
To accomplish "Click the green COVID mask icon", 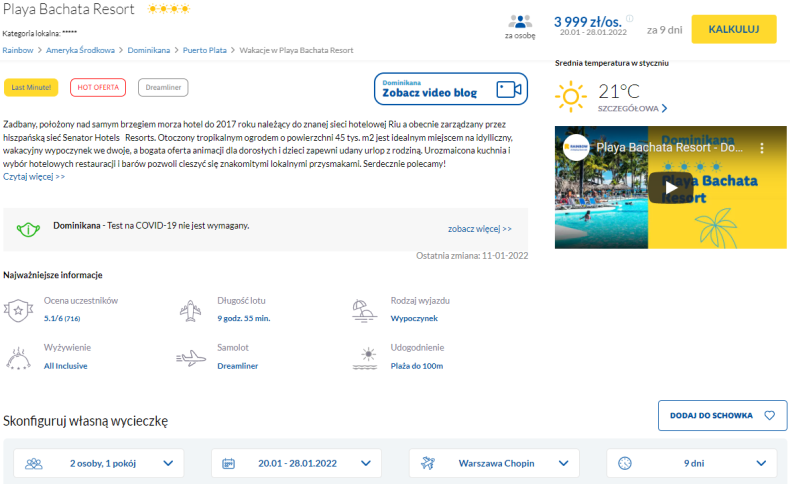I will point(27,229).
